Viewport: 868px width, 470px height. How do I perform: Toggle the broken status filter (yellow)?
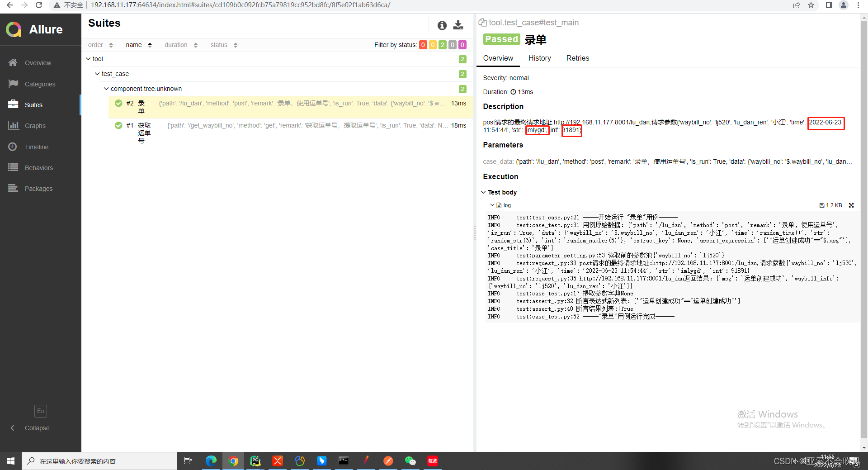pos(433,45)
